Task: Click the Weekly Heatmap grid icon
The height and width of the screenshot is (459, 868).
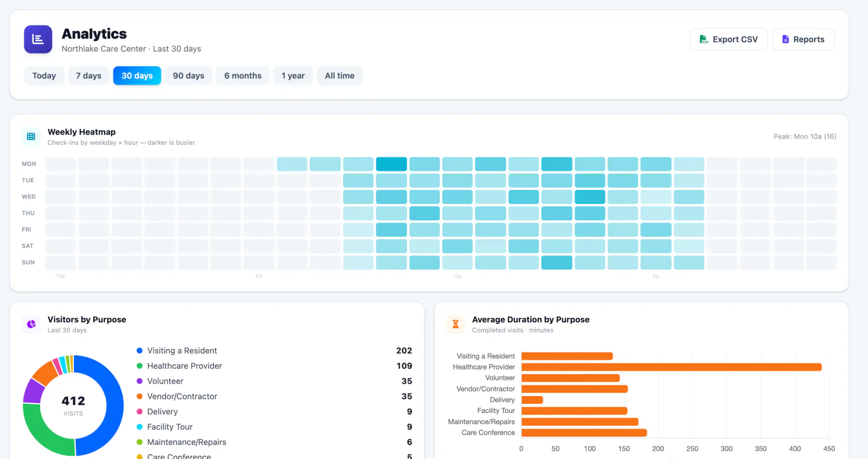Action: pos(31,137)
